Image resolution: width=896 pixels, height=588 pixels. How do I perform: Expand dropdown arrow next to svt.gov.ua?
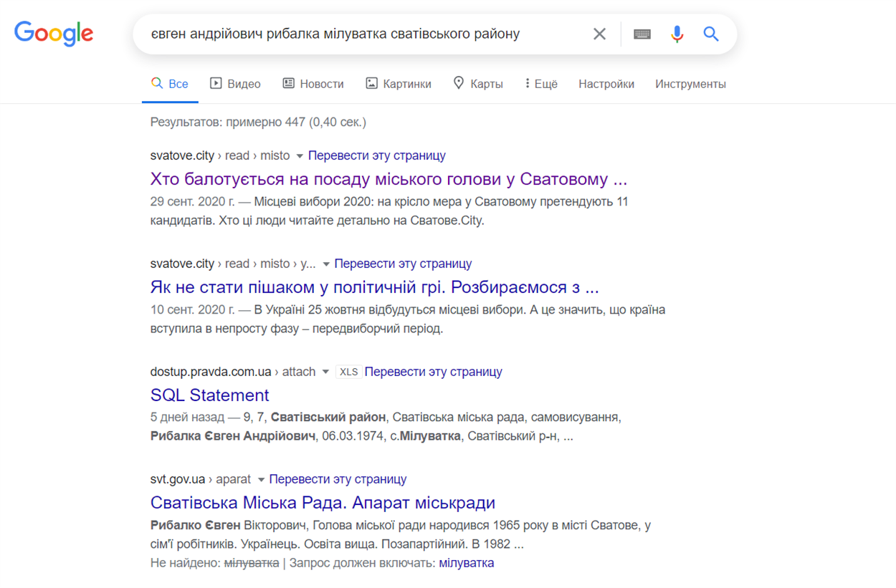261,480
